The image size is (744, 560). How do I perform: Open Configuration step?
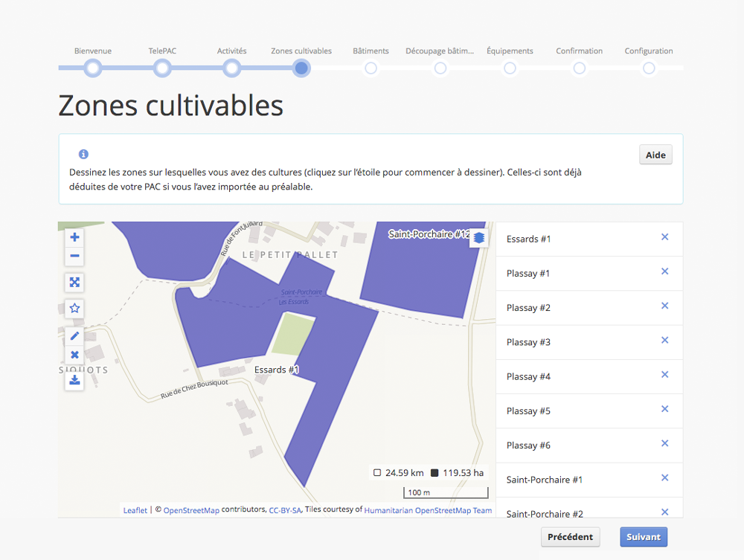point(649,68)
